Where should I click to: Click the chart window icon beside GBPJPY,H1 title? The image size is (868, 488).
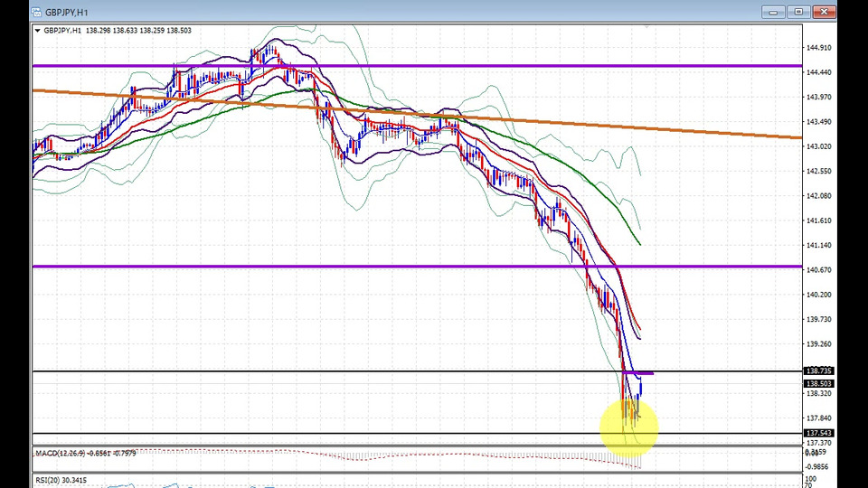click(36, 12)
